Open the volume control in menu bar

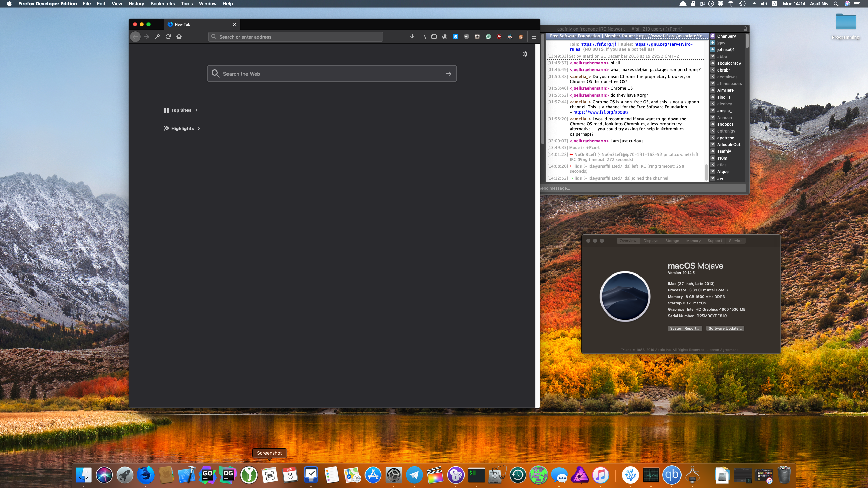click(764, 4)
